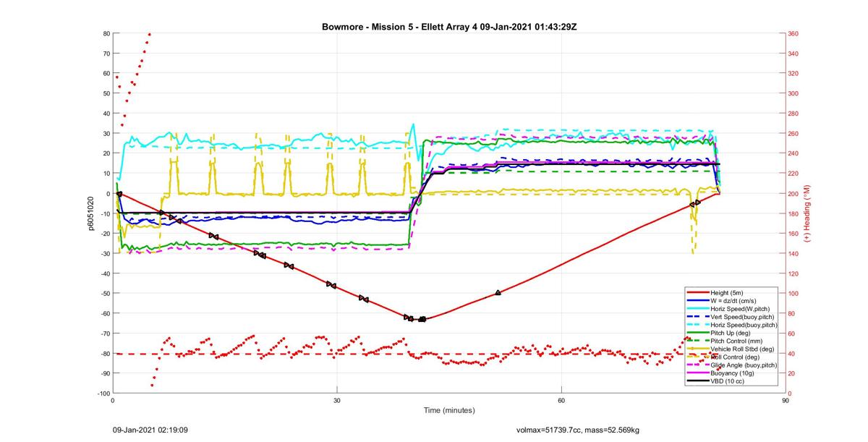This screenshot has height=442, width=868.
Task: Click the triangle marker on the ascending Height line
Action: pyautogui.click(x=498, y=292)
